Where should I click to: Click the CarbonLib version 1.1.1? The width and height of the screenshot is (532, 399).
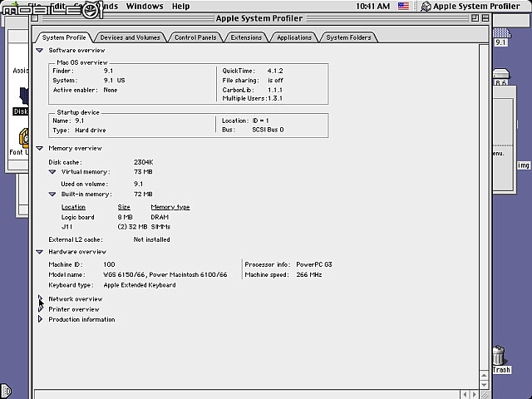pyautogui.click(x=275, y=90)
